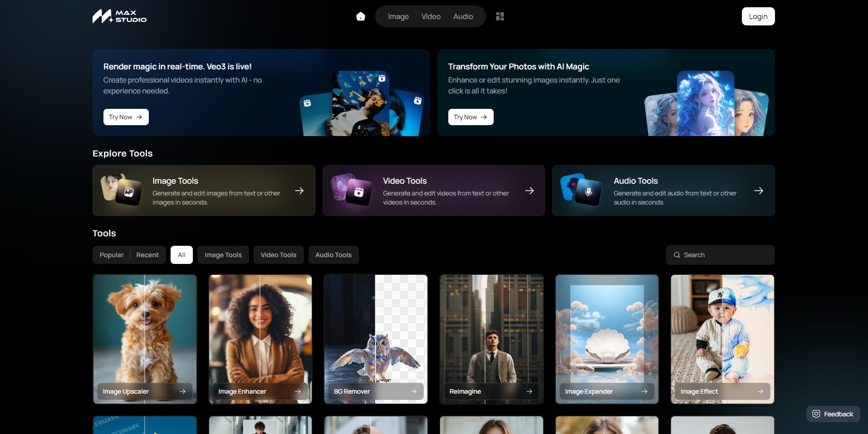This screenshot has height=434, width=868.
Task: Click the Max Studio logo
Action: 119,16
